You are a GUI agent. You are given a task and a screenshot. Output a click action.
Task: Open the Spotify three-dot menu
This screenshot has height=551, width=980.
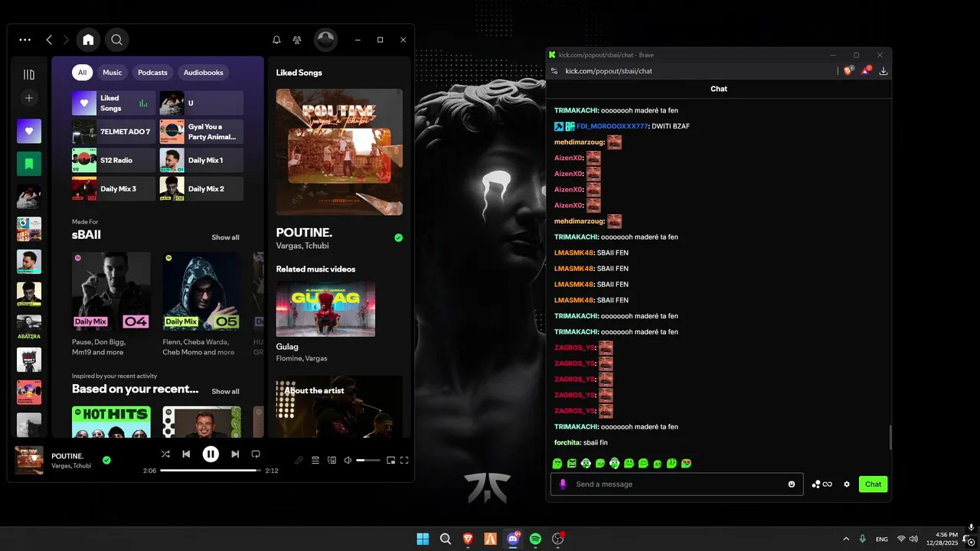click(x=25, y=40)
